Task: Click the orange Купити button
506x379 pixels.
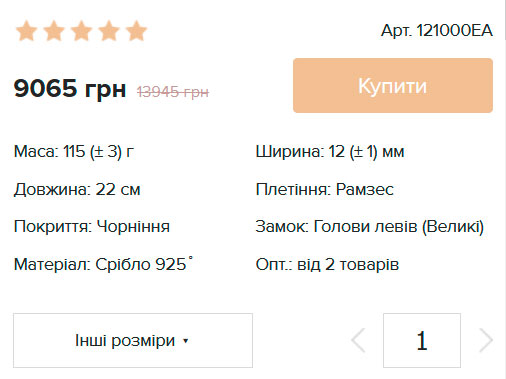Action: (393, 86)
